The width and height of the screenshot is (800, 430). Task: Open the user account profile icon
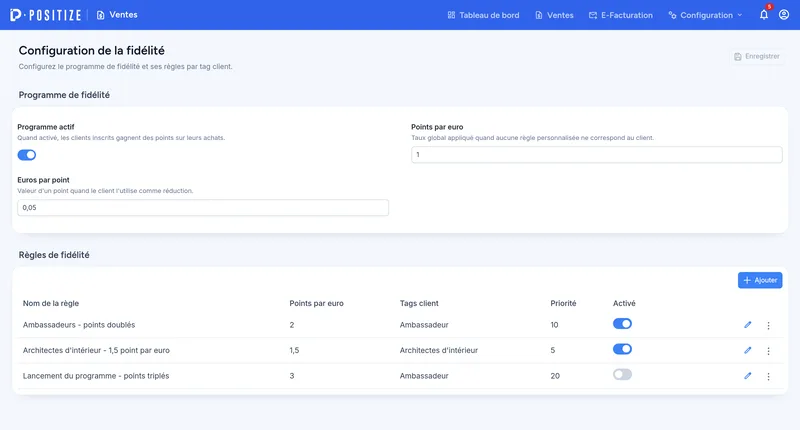click(x=784, y=15)
